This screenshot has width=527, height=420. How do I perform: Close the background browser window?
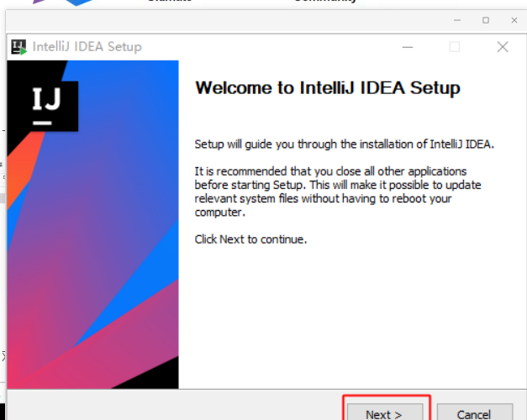tap(514, 20)
